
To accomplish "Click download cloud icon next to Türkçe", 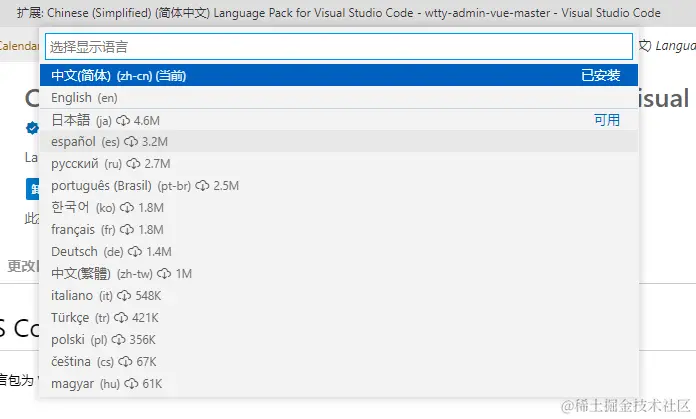I will coord(121,318).
